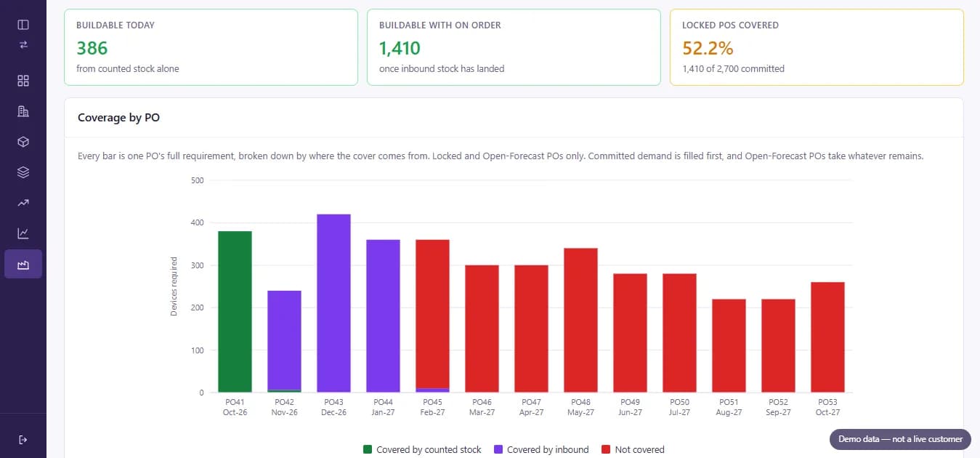The height and width of the screenshot is (458, 980).
Task: Click the purple PO43 Dec-26 bar
Action: [x=333, y=303]
